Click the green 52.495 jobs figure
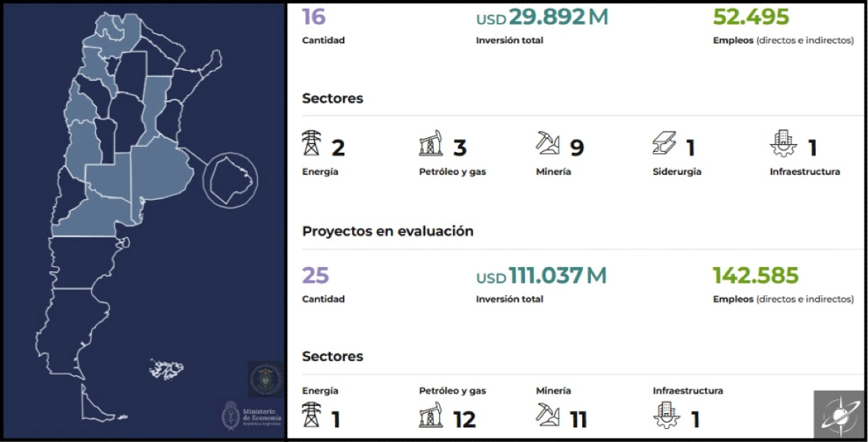 click(x=751, y=17)
